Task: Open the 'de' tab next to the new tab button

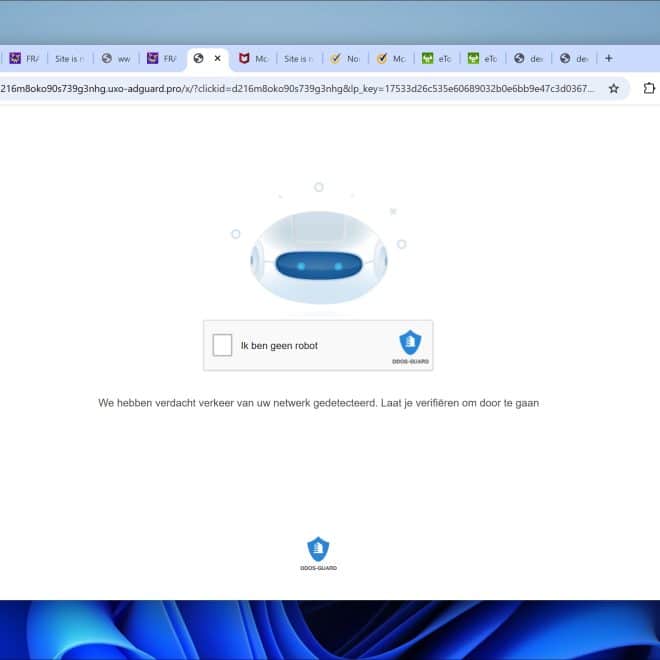Action: [x=574, y=59]
